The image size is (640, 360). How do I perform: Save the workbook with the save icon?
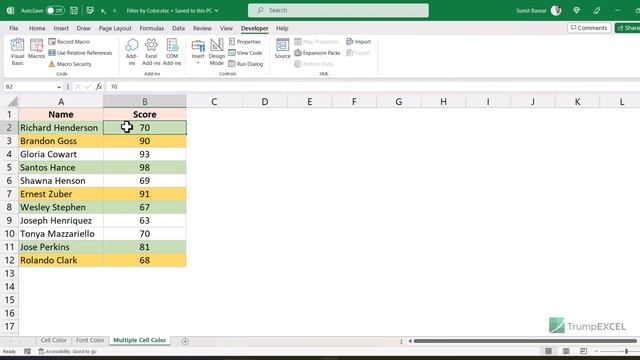pos(74,11)
